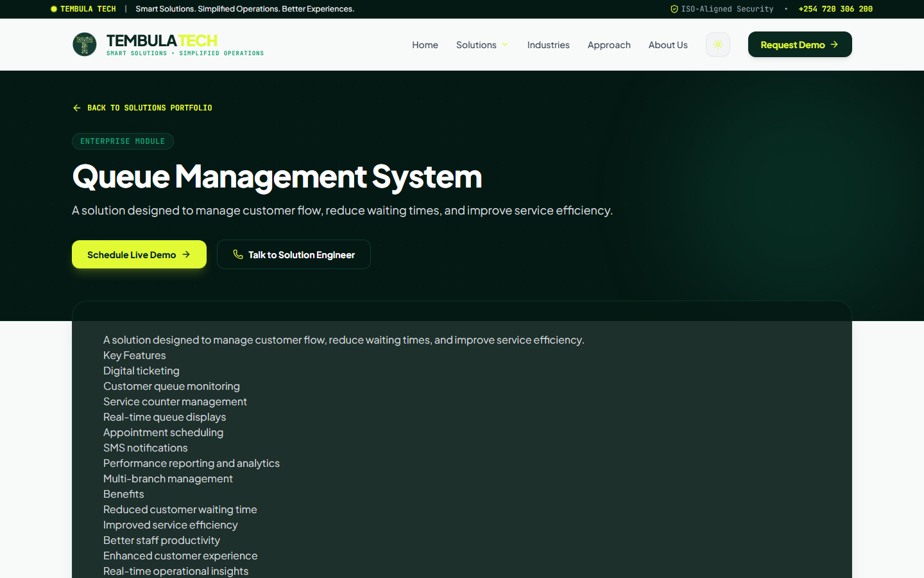
Task: Click the phone icon beside Talk to Solution Engineer
Action: 238,254
